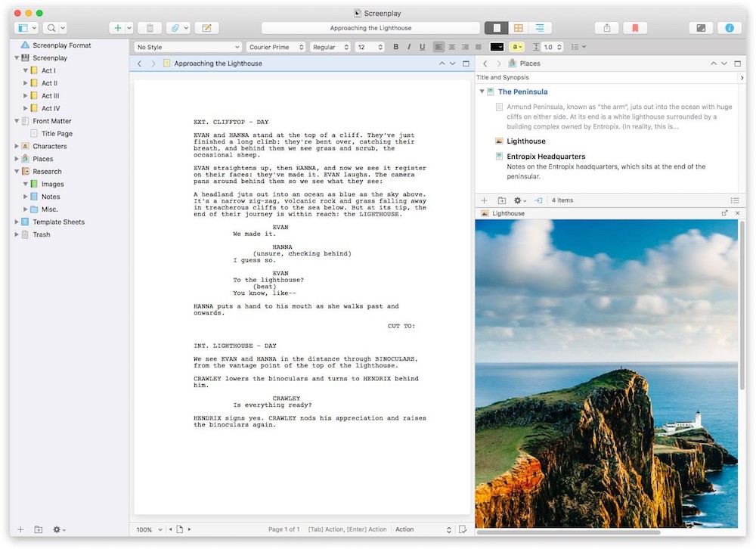Click the Lighthouse photo
The width and height of the screenshot is (756, 549).
point(606,374)
